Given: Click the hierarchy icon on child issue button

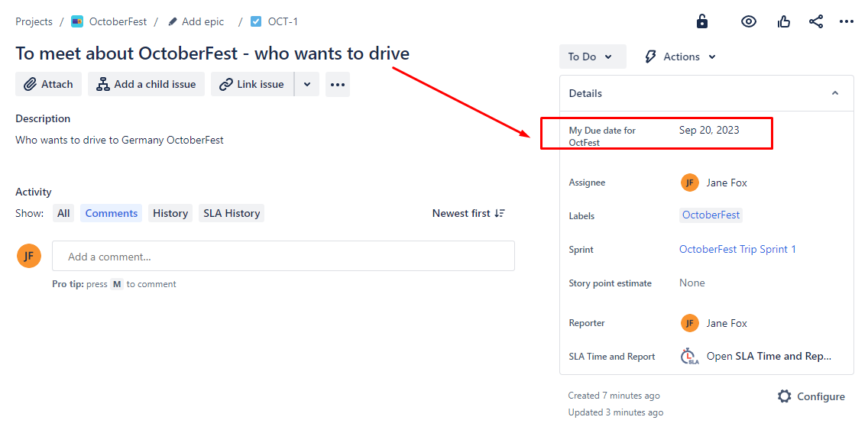Looking at the screenshot, I should point(103,84).
